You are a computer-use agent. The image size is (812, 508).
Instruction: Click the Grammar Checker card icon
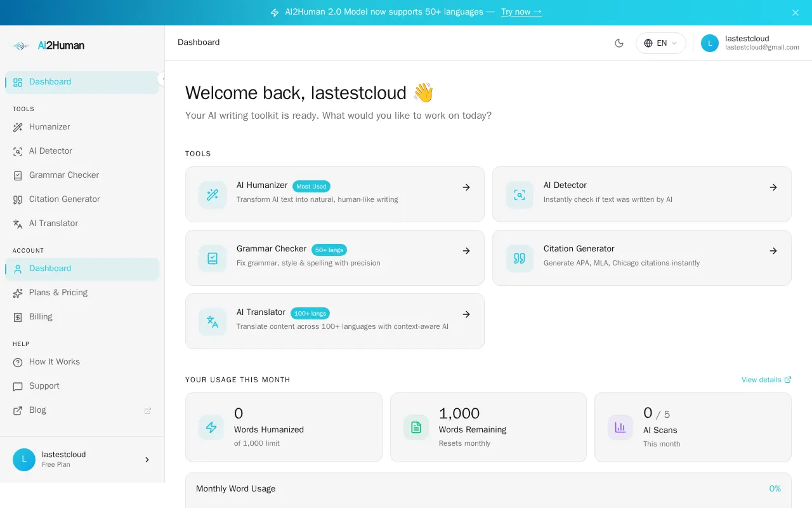pos(213,258)
